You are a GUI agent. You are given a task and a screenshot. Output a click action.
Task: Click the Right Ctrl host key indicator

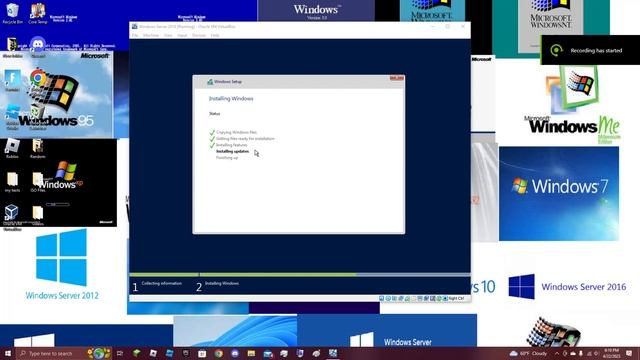(456, 299)
